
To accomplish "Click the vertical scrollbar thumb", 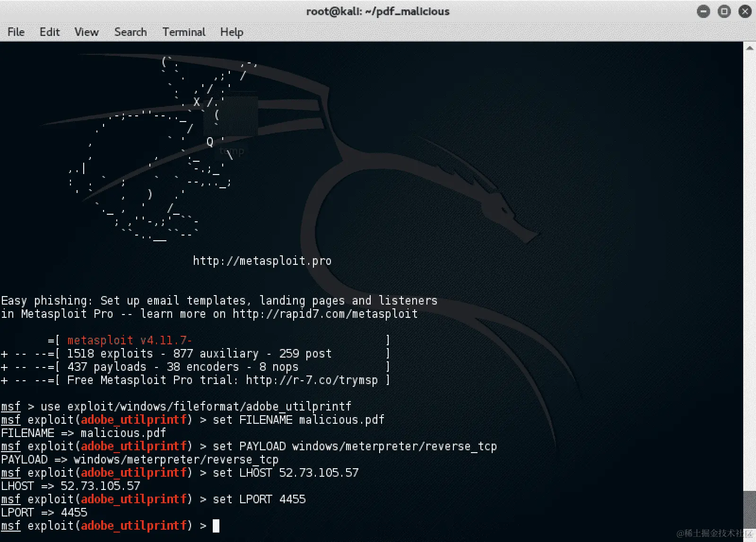I will click(749, 510).
